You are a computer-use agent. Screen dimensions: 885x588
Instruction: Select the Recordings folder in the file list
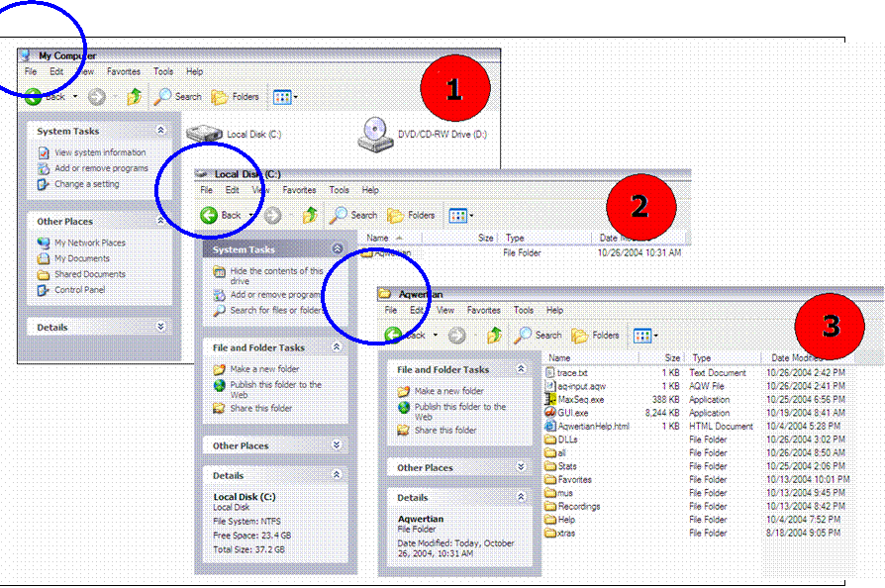click(578, 506)
